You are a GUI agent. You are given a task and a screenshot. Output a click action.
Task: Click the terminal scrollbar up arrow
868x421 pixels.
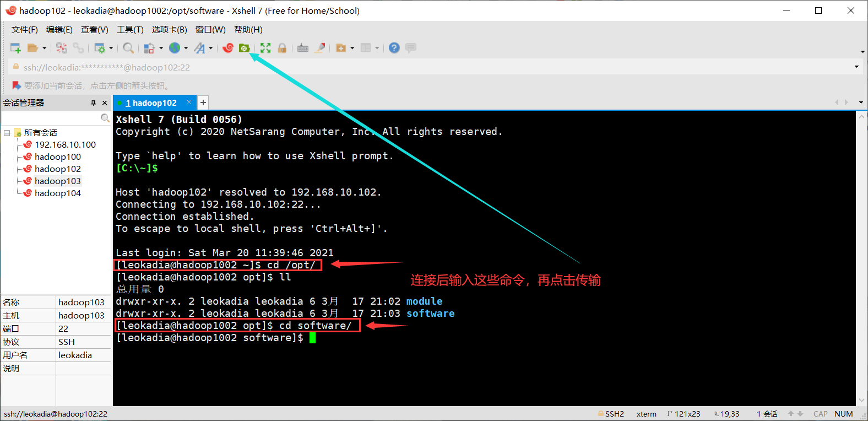862,116
